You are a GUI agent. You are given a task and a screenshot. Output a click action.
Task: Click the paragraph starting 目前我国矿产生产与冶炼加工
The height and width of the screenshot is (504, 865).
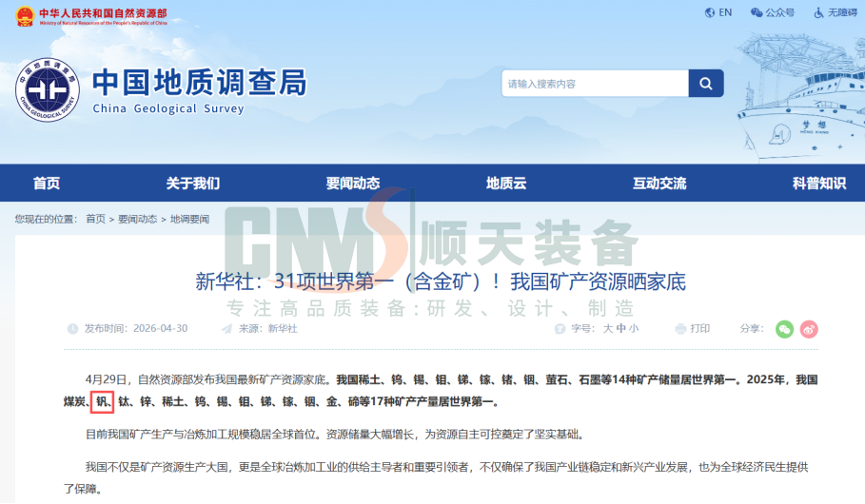pyautogui.click(x=335, y=435)
